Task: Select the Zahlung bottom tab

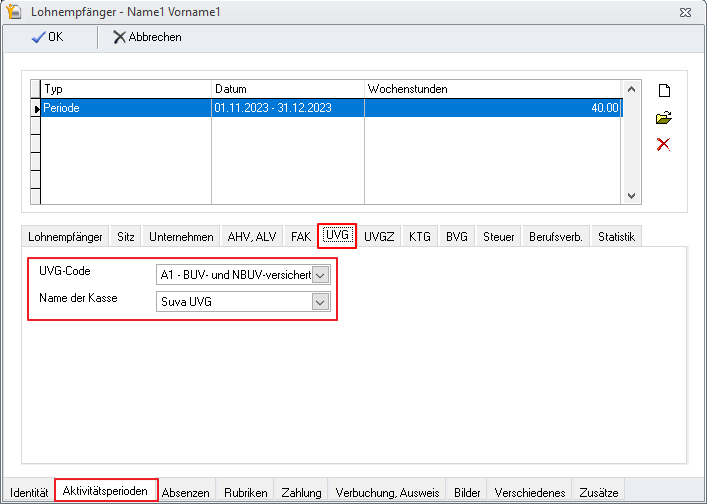Action: click(x=301, y=493)
